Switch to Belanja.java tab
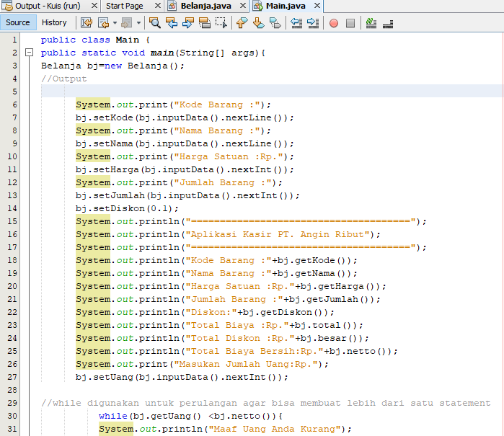 click(x=205, y=6)
